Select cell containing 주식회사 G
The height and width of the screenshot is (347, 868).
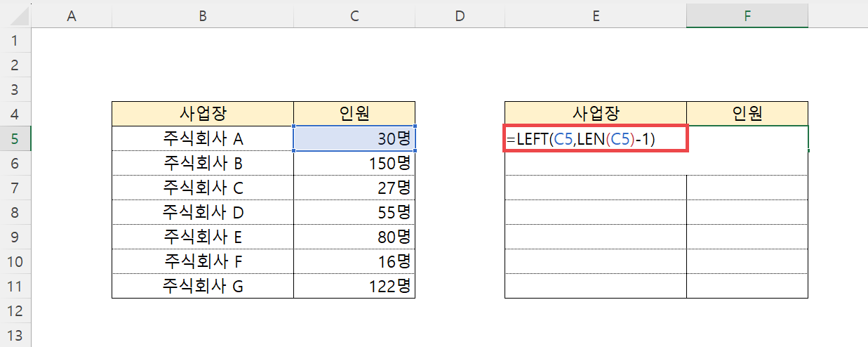[x=203, y=286]
